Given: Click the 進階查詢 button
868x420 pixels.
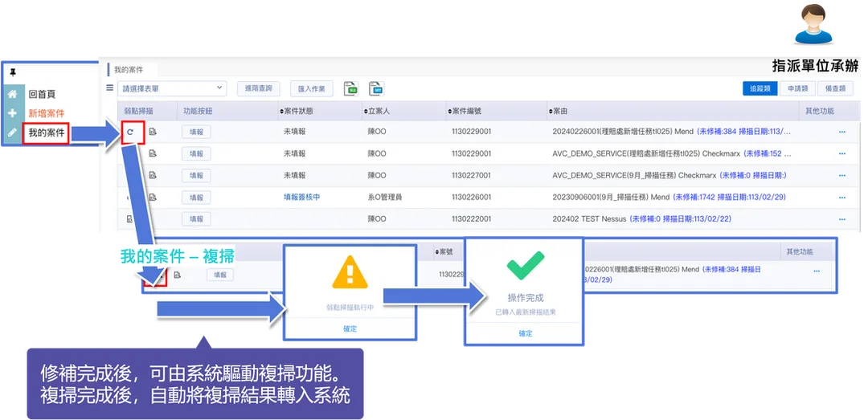Looking at the screenshot, I should [x=259, y=88].
